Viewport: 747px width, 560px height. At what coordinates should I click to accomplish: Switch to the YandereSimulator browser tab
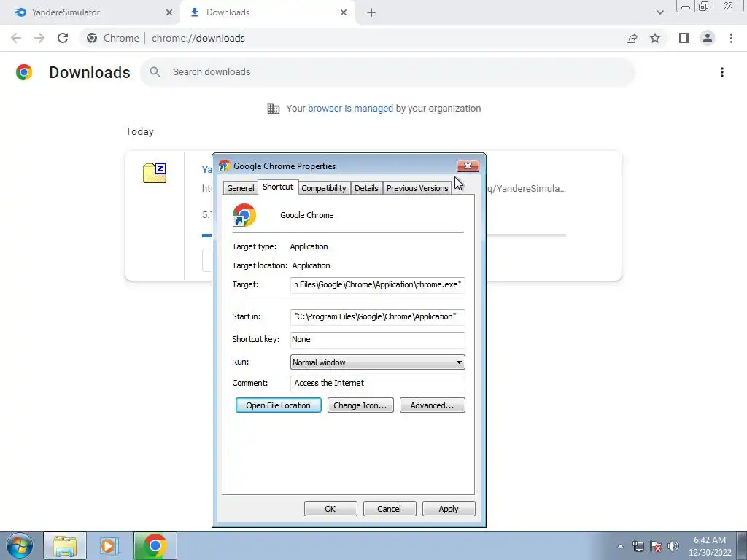pyautogui.click(x=90, y=12)
